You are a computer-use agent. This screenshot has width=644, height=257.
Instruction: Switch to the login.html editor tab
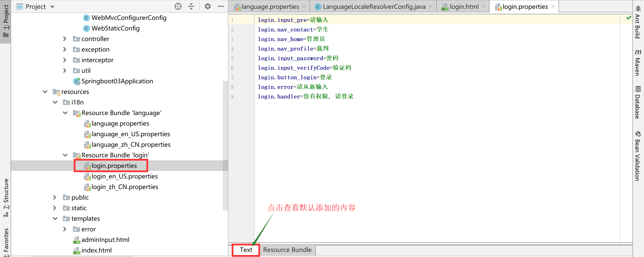[x=464, y=6]
